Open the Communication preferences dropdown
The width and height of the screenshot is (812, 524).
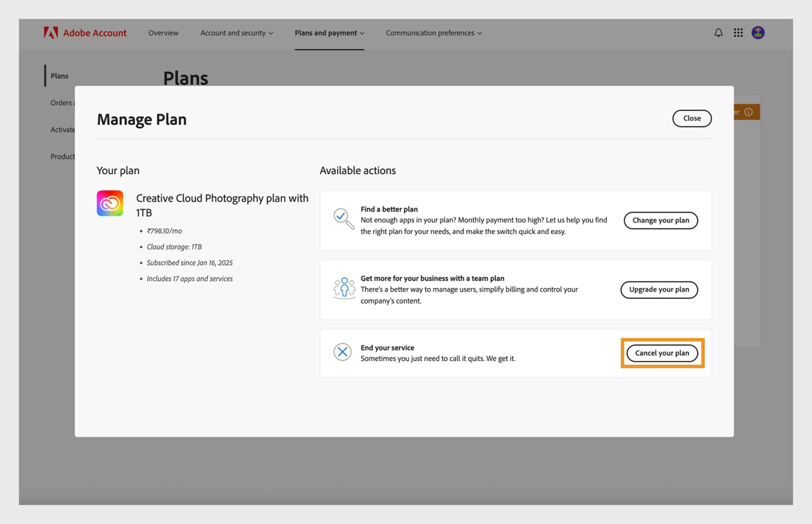tap(433, 33)
